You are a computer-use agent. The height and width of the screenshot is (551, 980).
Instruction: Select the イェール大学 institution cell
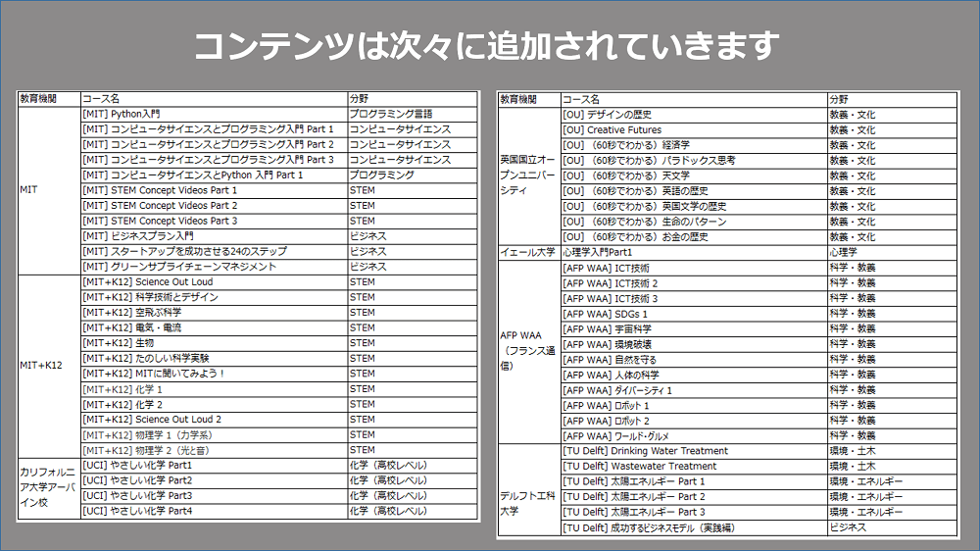point(529,252)
